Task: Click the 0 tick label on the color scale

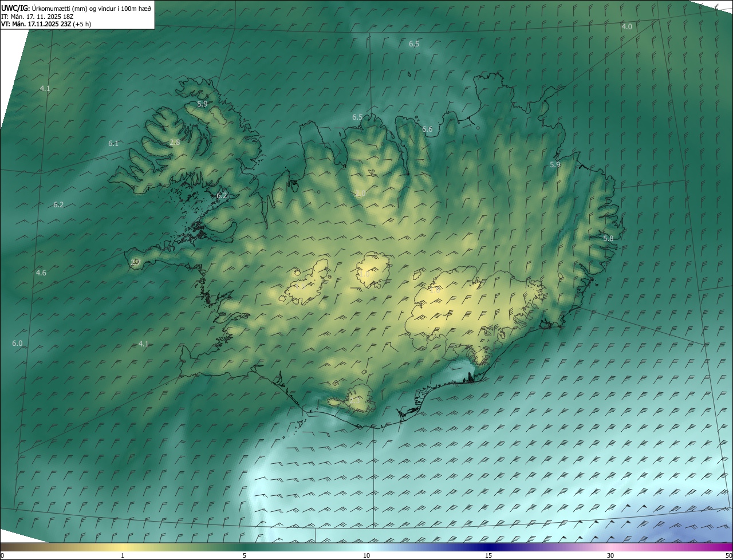Action: click(x=2, y=555)
